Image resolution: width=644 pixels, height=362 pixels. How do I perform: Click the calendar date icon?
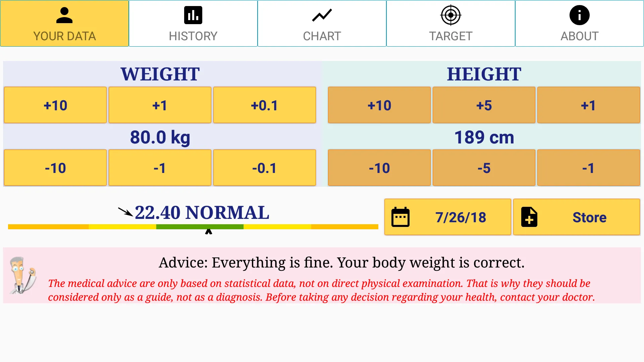[x=400, y=218]
